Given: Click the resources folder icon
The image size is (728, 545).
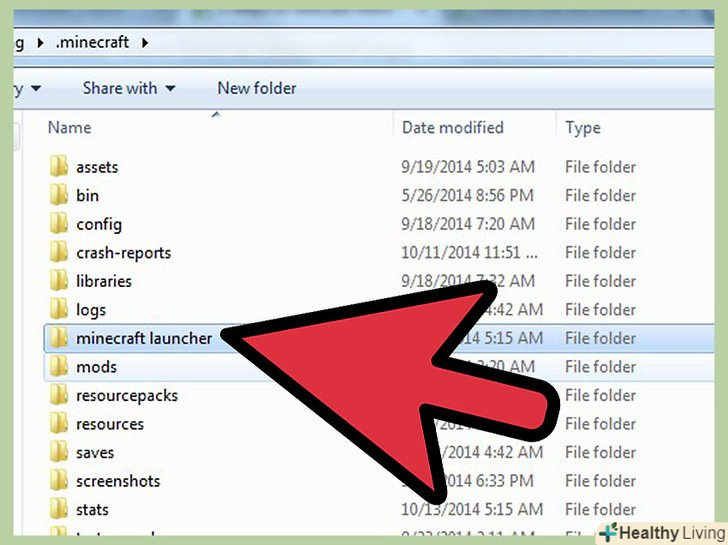Looking at the screenshot, I should point(59,423).
